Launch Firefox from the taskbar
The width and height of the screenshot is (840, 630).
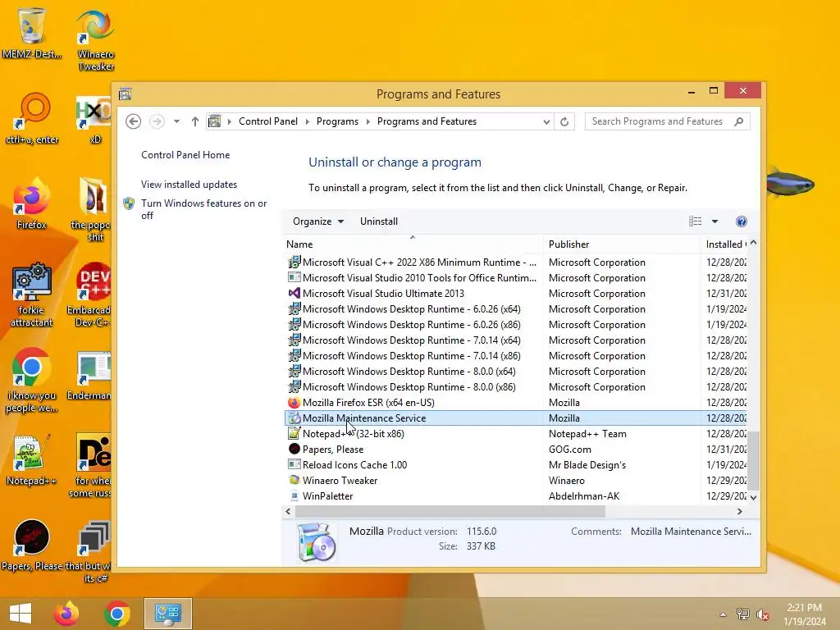66,614
